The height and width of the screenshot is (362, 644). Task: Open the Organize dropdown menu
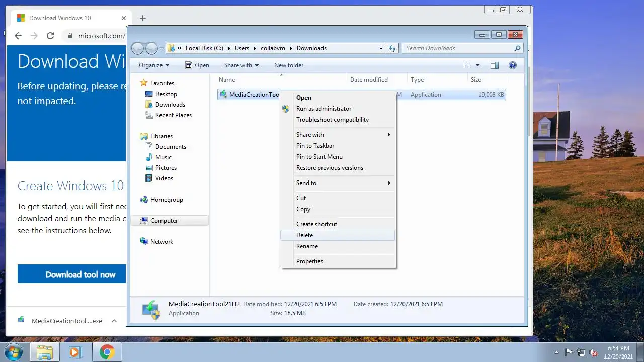pyautogui.click(x=154, y=65)
